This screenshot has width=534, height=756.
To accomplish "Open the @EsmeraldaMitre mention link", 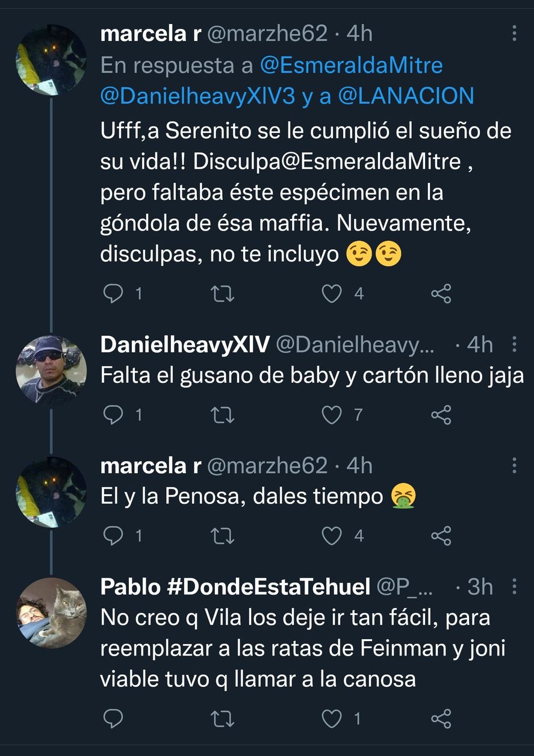I will 351,66.
